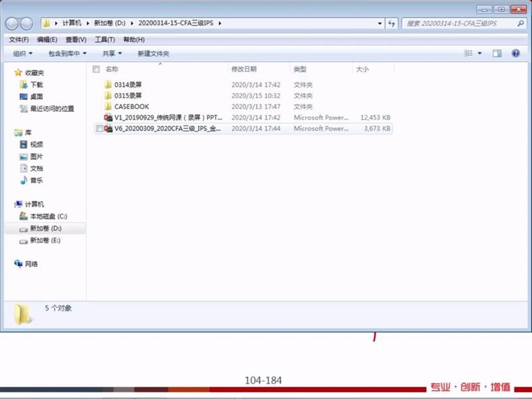This screenshot has width=532, height=399.
Task: Select the V1_20190929 PowerPoint file icon
Action: (x=108, y=118)
